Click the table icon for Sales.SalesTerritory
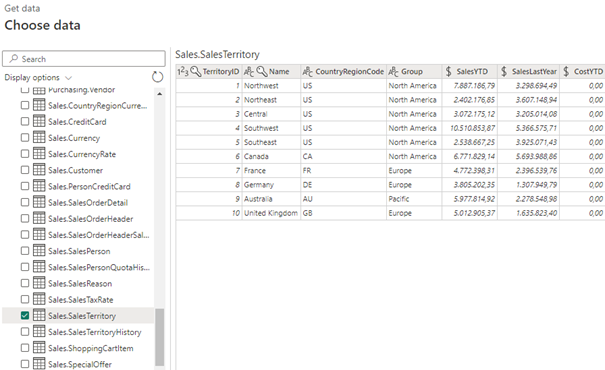The width and height of the screenshot is (605, 370). [x=39, y=316]
